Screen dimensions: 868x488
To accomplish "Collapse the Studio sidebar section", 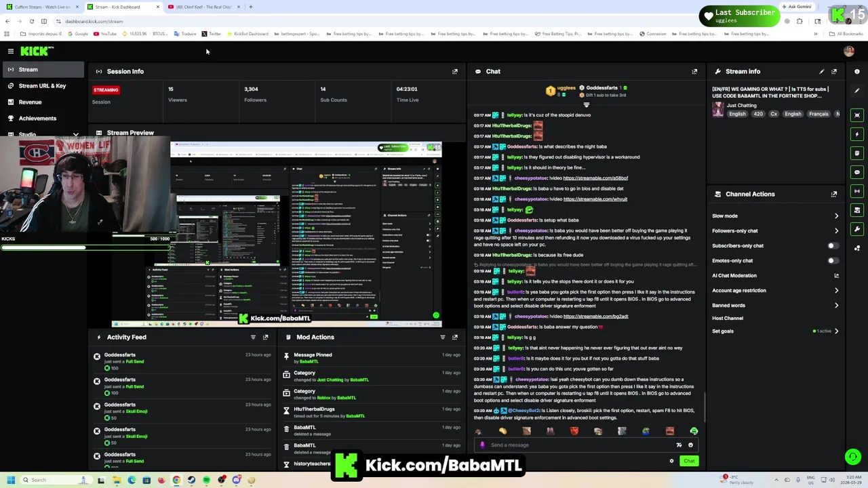I will (76, 135).
